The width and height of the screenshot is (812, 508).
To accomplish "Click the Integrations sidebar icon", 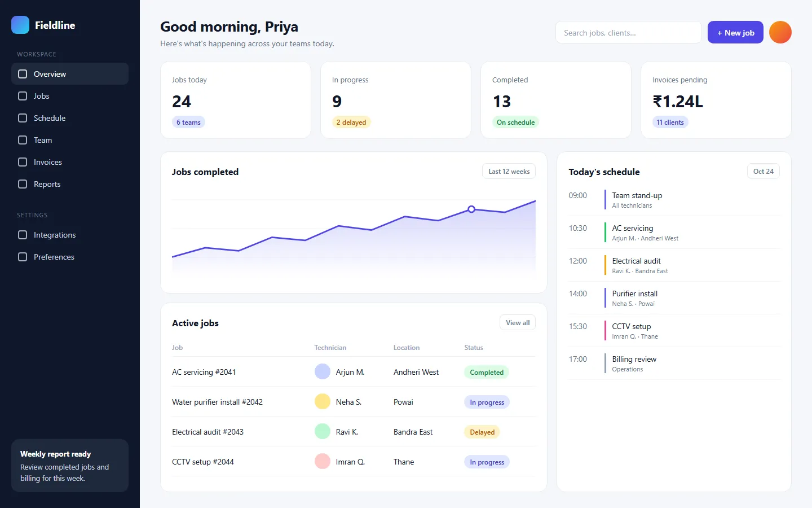I will [23, 235].
